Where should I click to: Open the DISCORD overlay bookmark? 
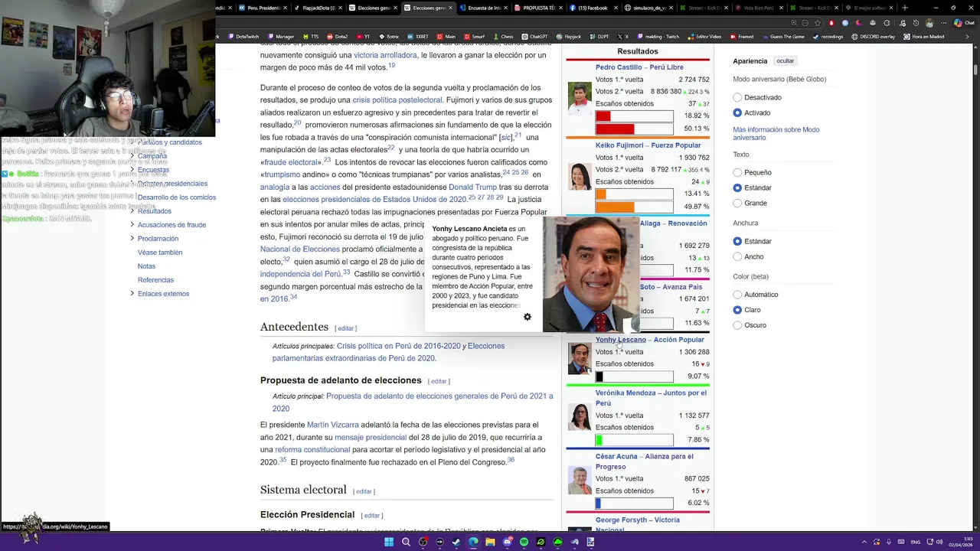coord(873,37)
